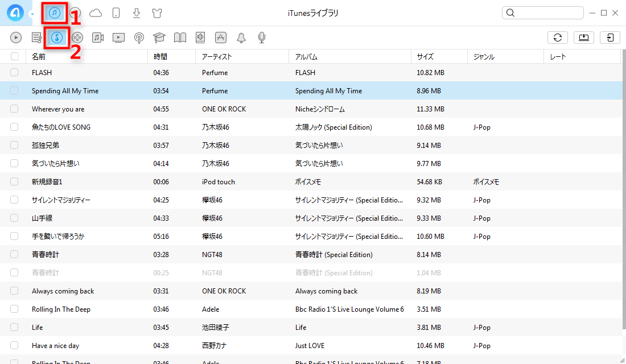Viewport: 626px width, 364px height.
Task: Toggle the select-all checkbox in header
Action: click(x=15, y=56)
